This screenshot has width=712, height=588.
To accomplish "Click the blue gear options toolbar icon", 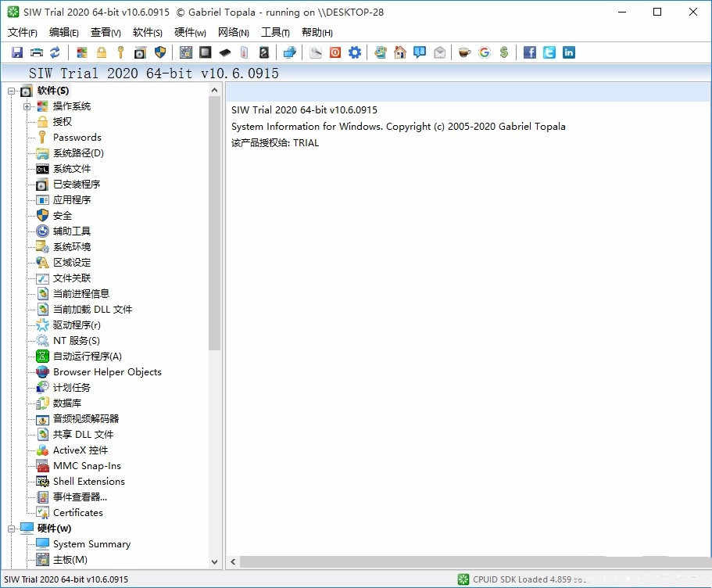I will (355, 52).
